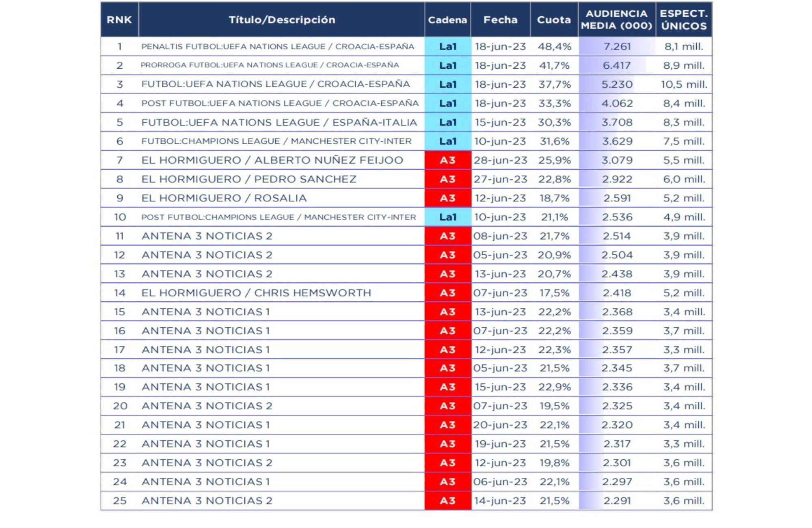Click the 10,5 mill. unique viewers cell
This screenshot has width=812, height=528.
click(x=684, y=84)
